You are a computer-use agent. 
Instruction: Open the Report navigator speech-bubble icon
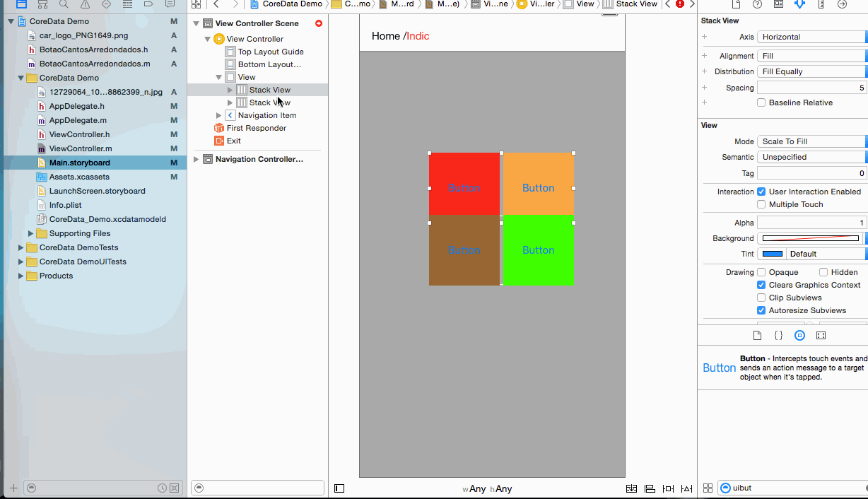[x=170, y=4]
